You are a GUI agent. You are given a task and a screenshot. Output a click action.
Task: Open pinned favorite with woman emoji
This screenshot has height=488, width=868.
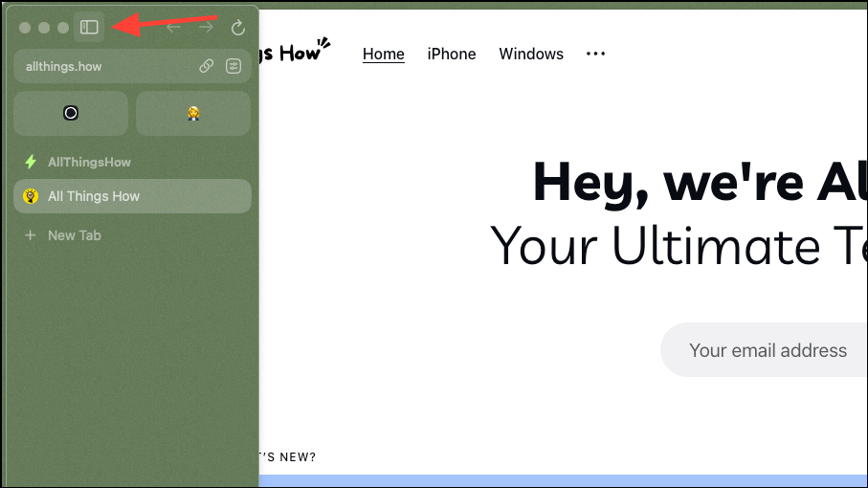point(193,114)
